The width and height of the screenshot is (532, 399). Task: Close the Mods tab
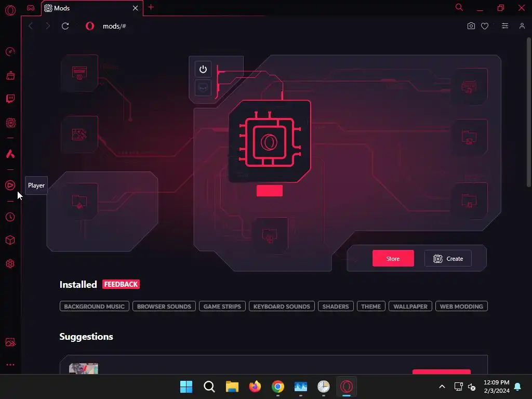tap(136, 8)
